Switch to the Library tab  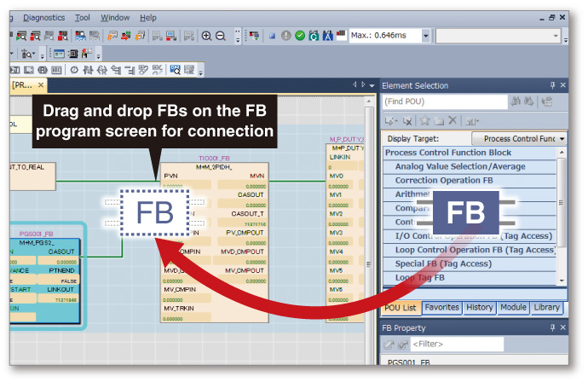click(x=546, y=307)
